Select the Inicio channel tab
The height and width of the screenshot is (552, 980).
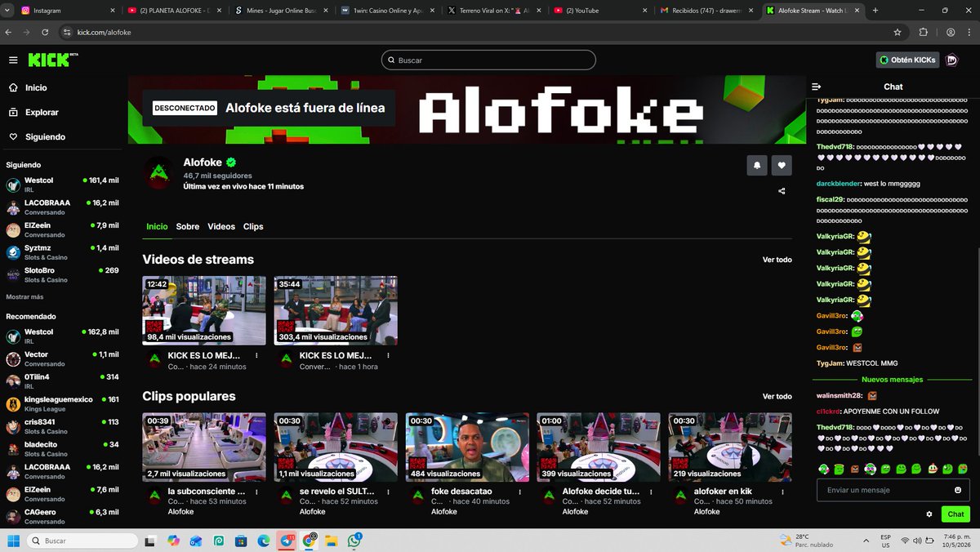[x=157, y=226]
